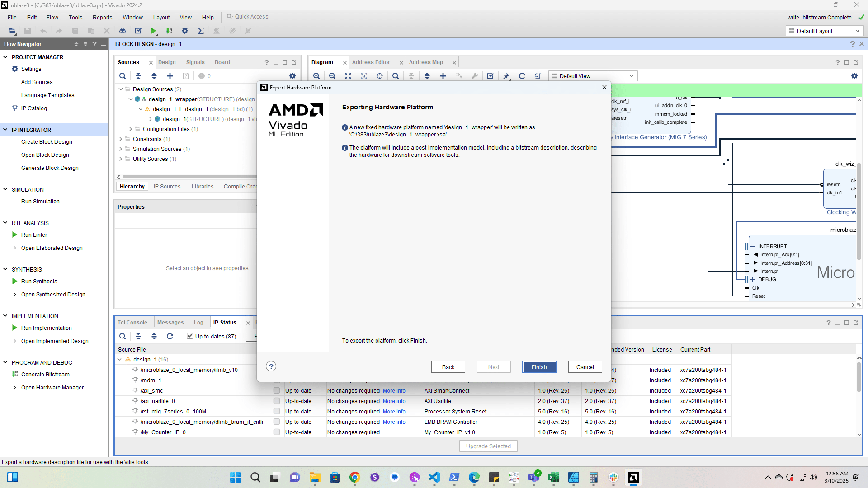
Task: Click Validate Design checkmark icon in Diagram toolbar
Action: (491, 76)
